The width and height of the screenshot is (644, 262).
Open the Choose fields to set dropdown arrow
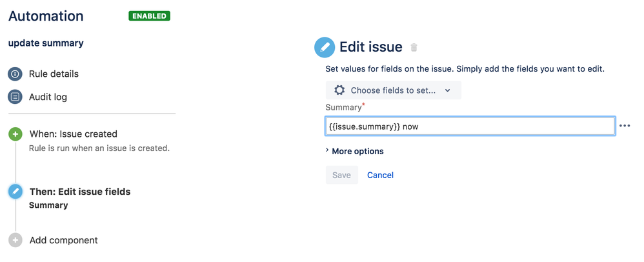pos(448,91)
